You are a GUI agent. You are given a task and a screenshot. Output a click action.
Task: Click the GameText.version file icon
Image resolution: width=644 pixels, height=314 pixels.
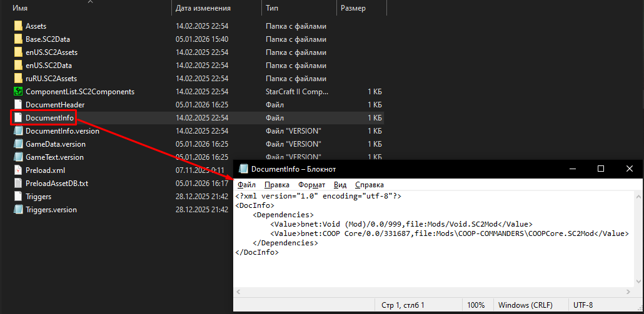[18, 157]
